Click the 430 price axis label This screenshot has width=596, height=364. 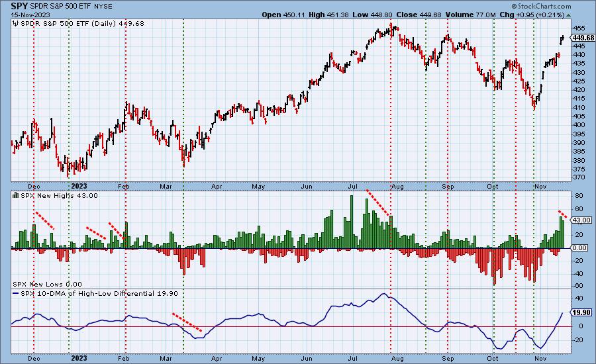click(x=579, y=72)
